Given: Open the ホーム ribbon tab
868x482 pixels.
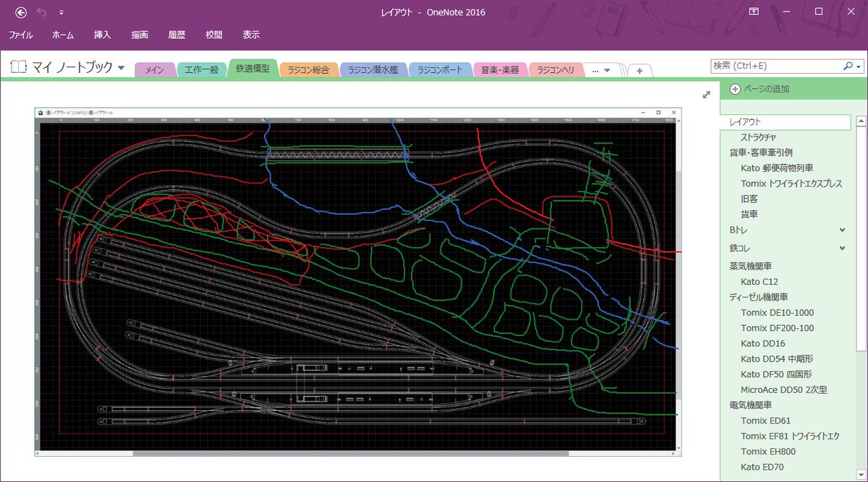Looking at the screenshot, I should coord(63,35).
